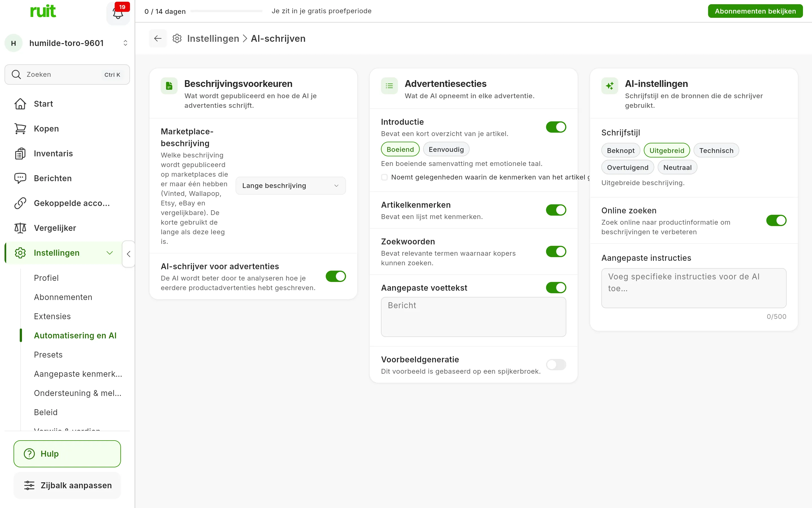Select the Boeiend introduction style
Image resolution: width=812 pixels, height=508 pixels.
400,149
